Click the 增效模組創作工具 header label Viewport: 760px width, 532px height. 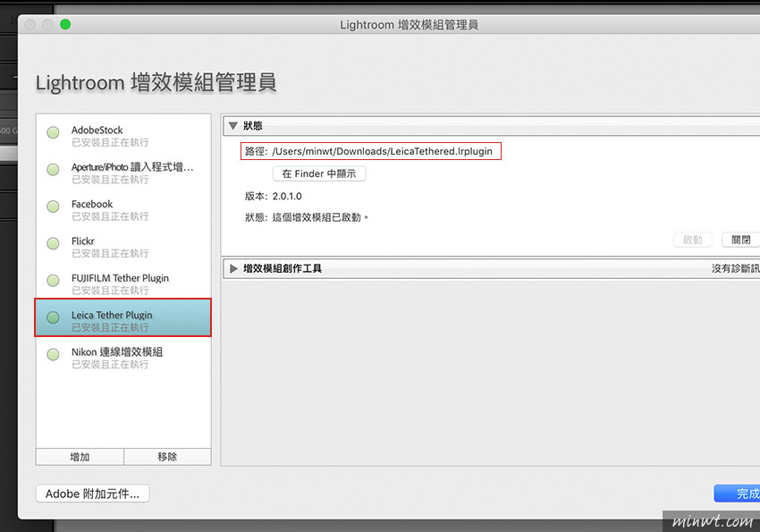(282, 268)
